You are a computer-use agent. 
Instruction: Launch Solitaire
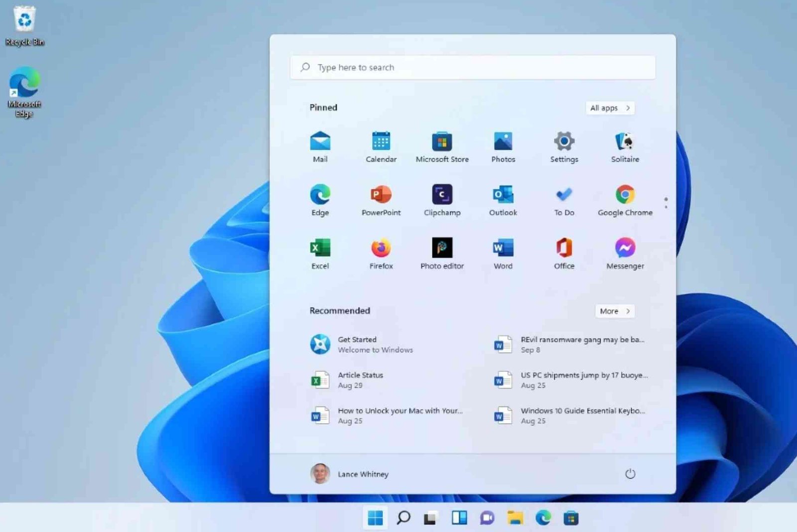pyautogui.click(x=625, y=147)
